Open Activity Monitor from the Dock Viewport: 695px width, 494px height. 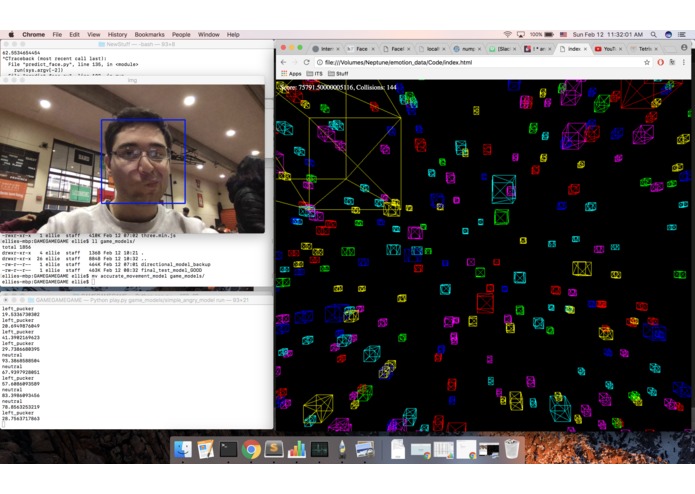click(x=320, y=449)
